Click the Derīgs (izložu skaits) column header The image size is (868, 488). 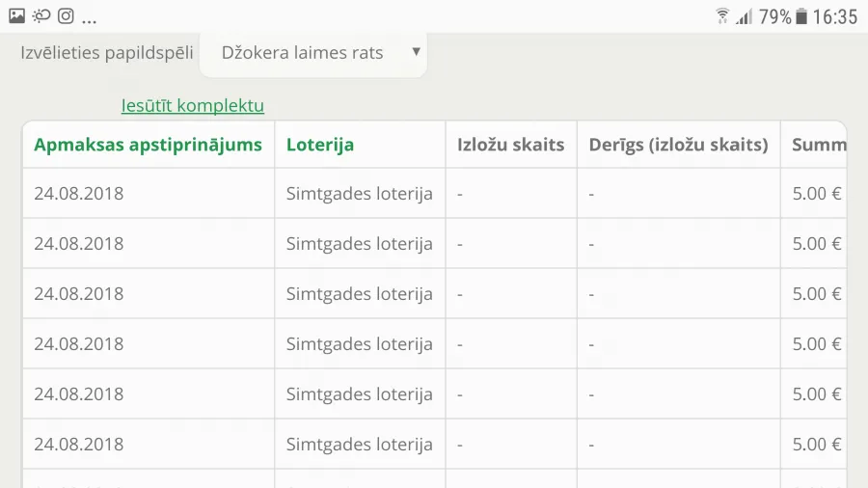[678, 145]
